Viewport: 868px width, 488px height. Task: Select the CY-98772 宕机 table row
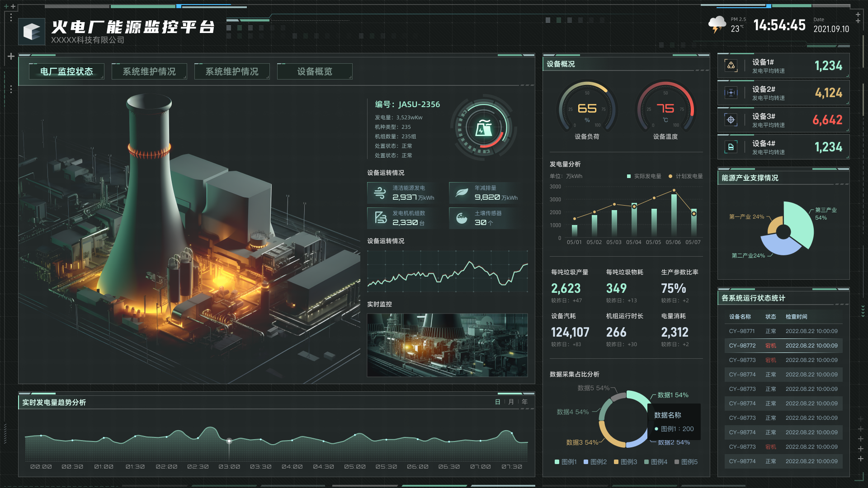tap(783, 346)
